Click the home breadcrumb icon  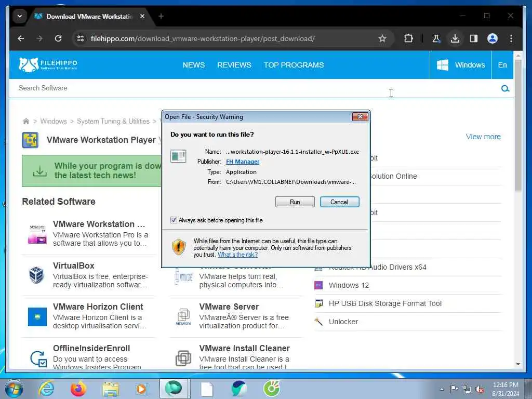(x=26, y=121)
